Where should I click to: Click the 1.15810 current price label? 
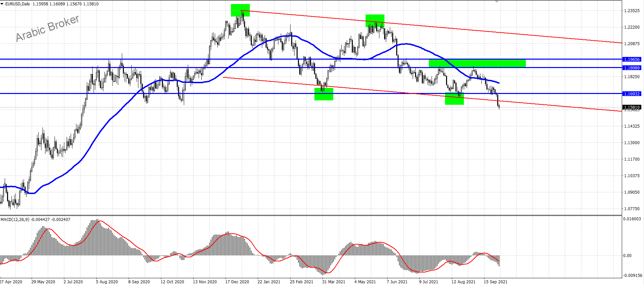tap(632, 107)
